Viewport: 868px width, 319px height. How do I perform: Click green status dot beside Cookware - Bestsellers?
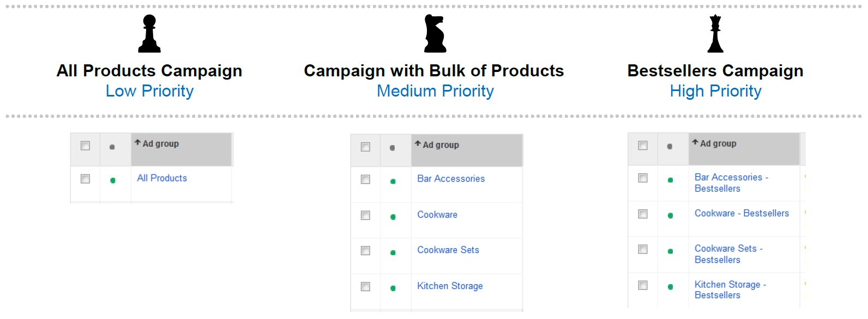coord(670,215)
